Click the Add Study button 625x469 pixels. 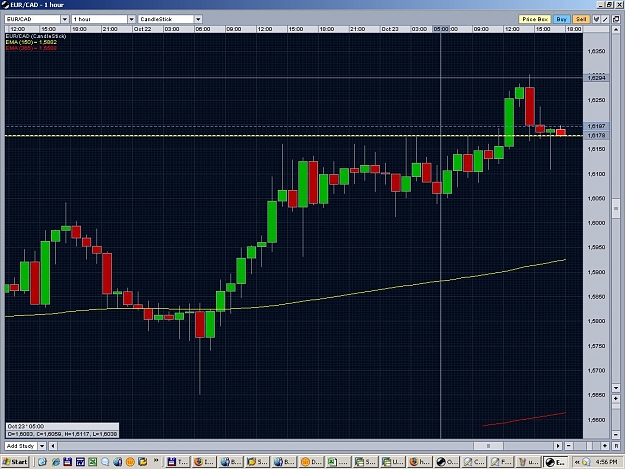(21, 446)
